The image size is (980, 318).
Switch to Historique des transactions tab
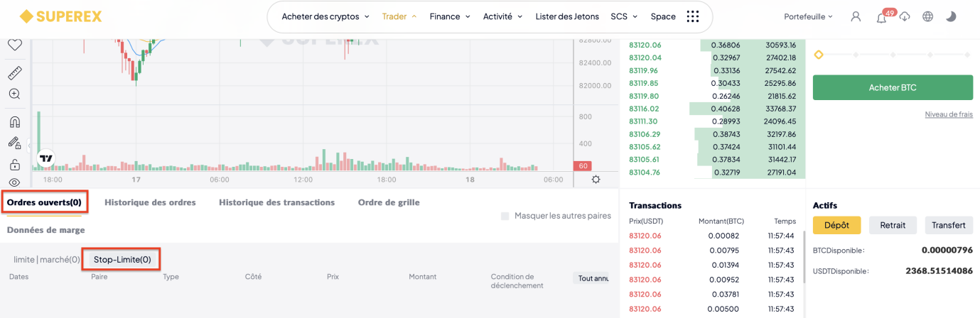click(x=276, y=202)
